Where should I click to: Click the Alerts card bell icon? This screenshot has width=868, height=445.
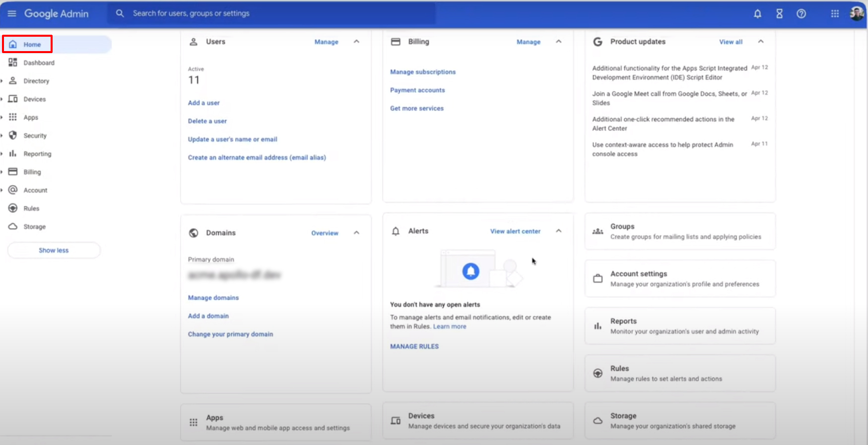pyautogui.click(x=396, y=231)
